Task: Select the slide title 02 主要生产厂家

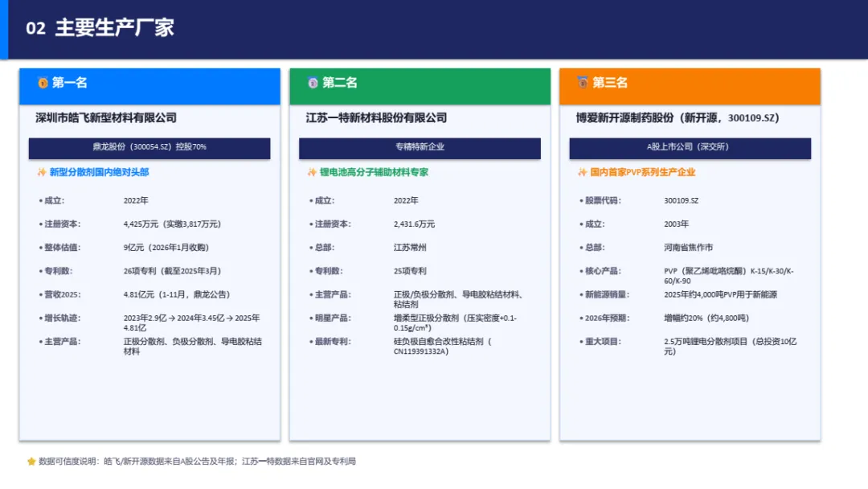Action: point(100,27)
